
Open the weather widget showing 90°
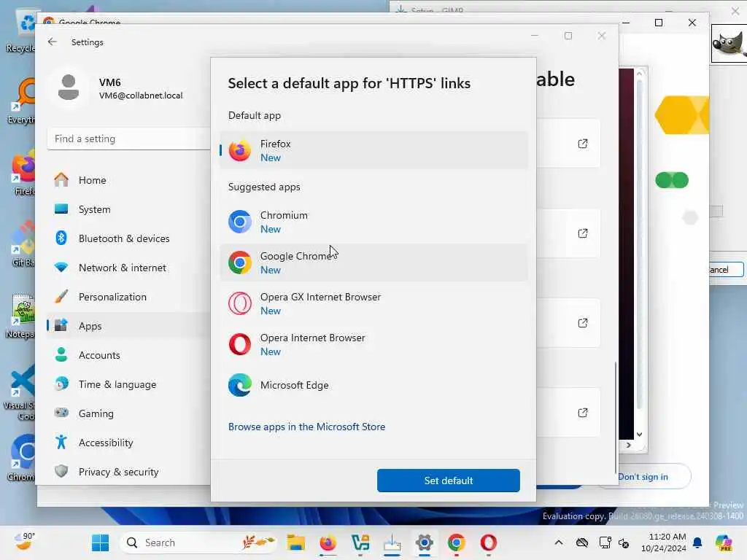click(x=24, y=542)
